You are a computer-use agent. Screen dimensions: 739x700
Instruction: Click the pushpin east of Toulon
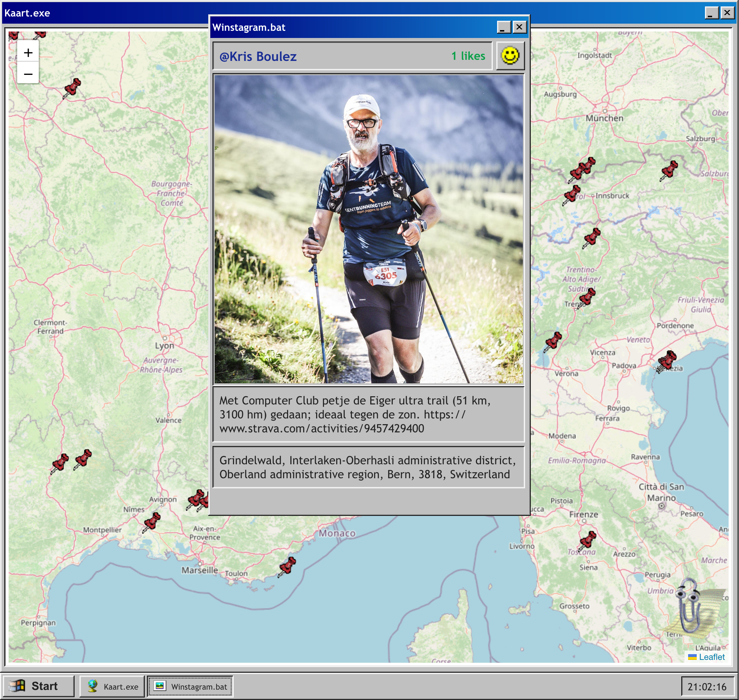pyautogui.click(x=287, y=566)
